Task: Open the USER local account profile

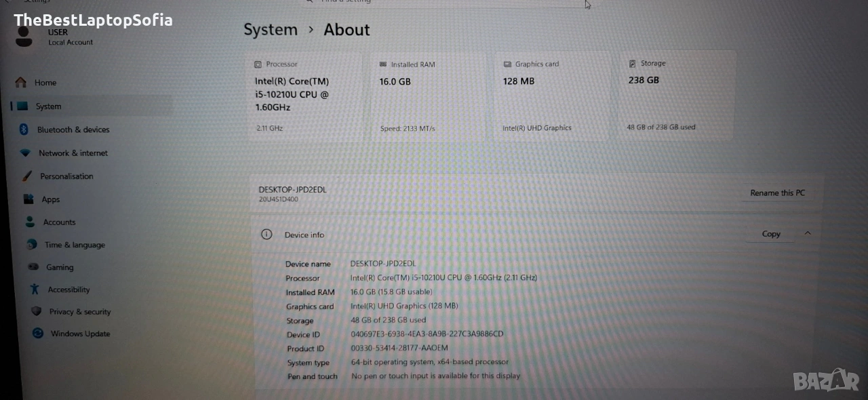Action: (58, 37)
